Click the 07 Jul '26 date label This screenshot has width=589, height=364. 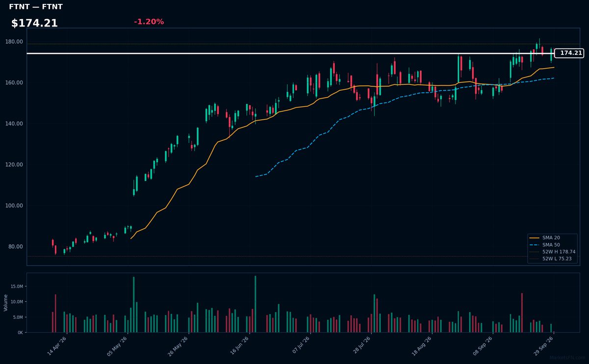click(x=300, y=345)
